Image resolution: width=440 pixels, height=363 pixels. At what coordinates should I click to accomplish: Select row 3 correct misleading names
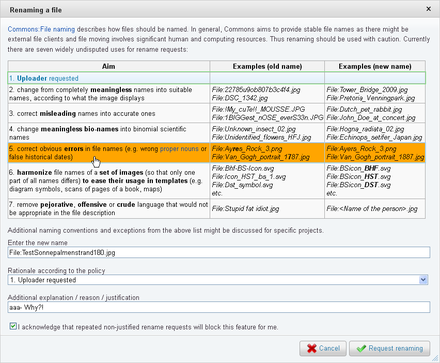click(x=217, y=113)
